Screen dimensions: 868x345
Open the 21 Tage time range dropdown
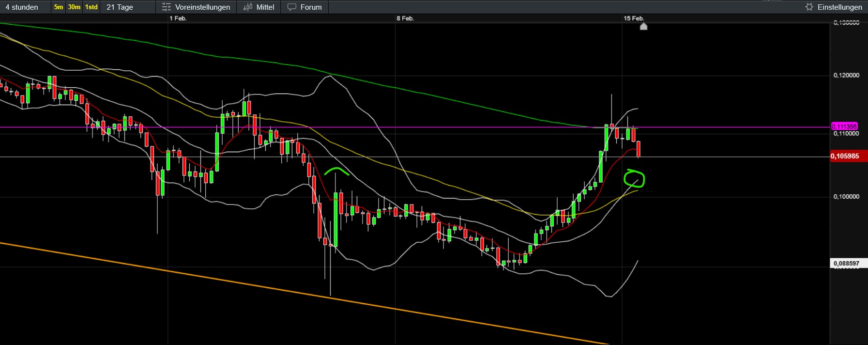pos(120,7)
